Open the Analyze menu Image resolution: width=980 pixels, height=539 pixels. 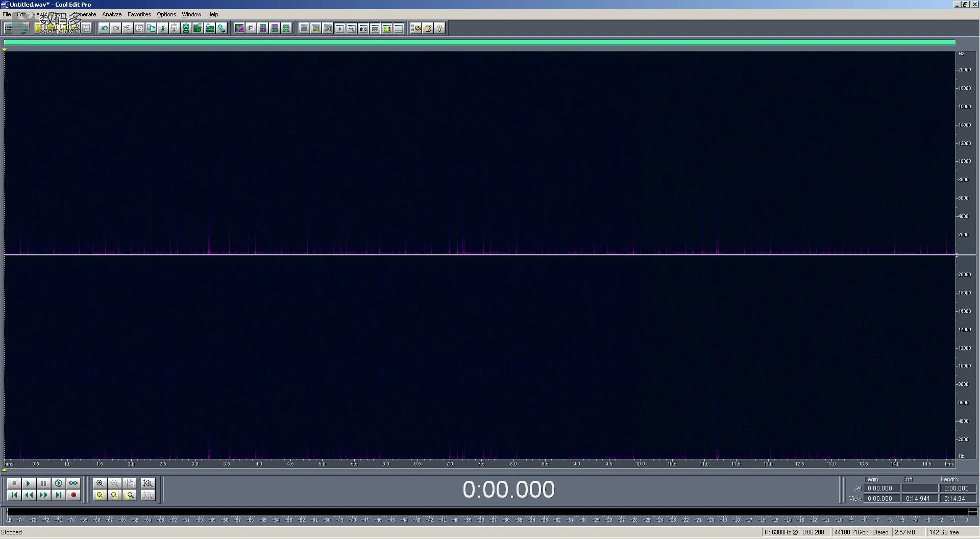click(112, 14)
